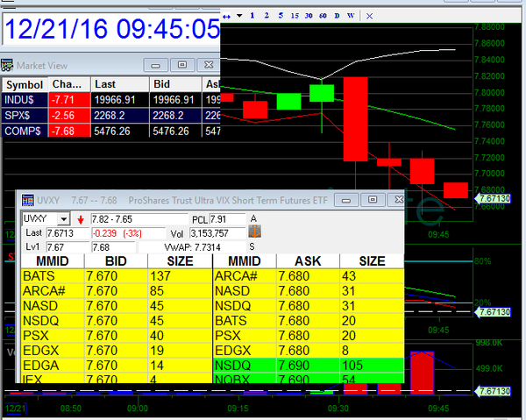Choose the 60-minute chart interval
Viewport: 526px width, 420px height.
click(x=323, y=15)
